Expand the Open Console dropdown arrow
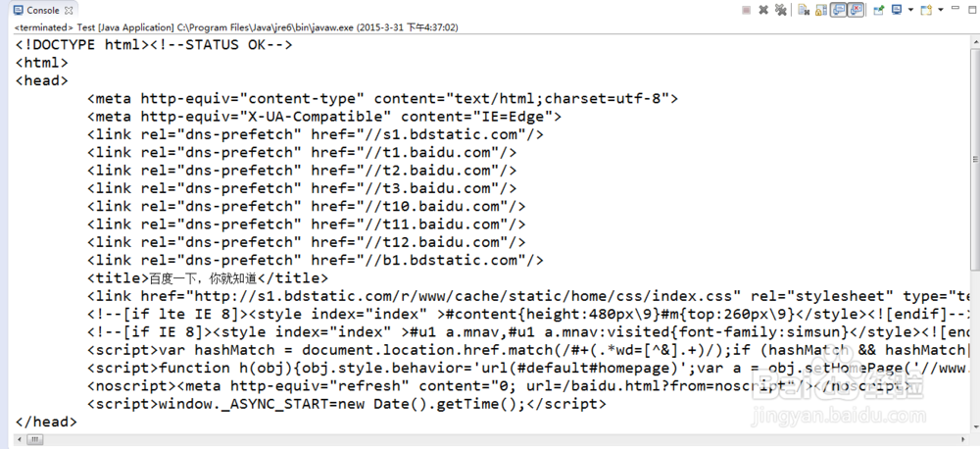 941,10
